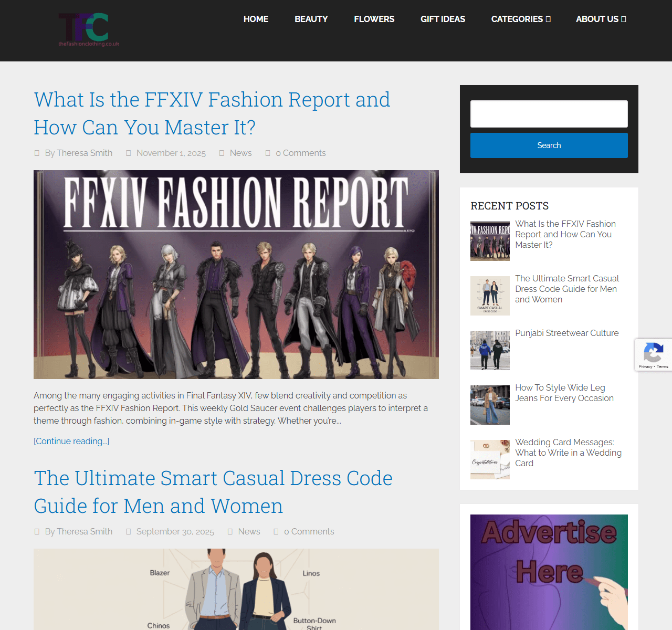Image resolution: width=672 pixels, height=630 pixels.
Task: Open the Punjabi Streetwear Culture thumbnail
Action: point(490,350)
